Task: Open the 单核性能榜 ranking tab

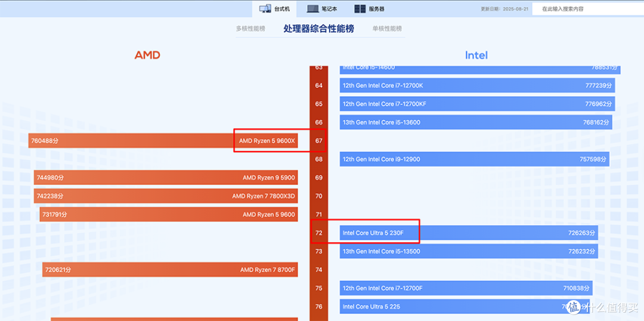Action: coord(387,29)
